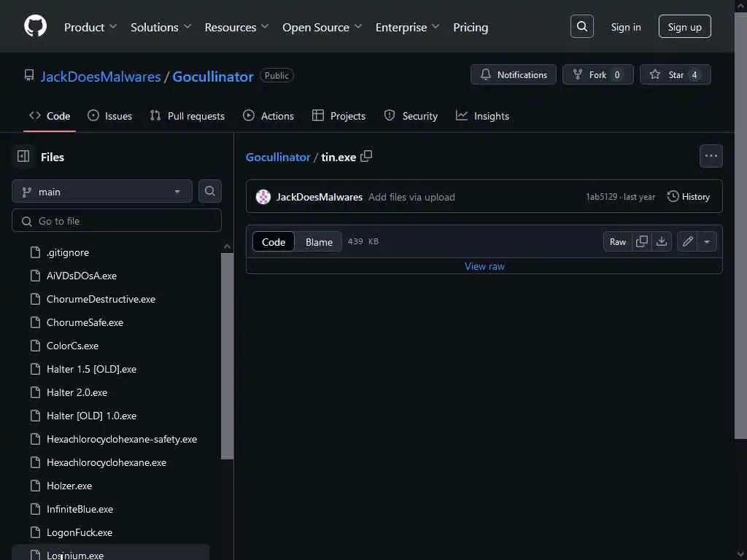The height and width of the screenshot is (560, 747).
Task: Switch to the Code repository tab
Action: pos(50,116)
